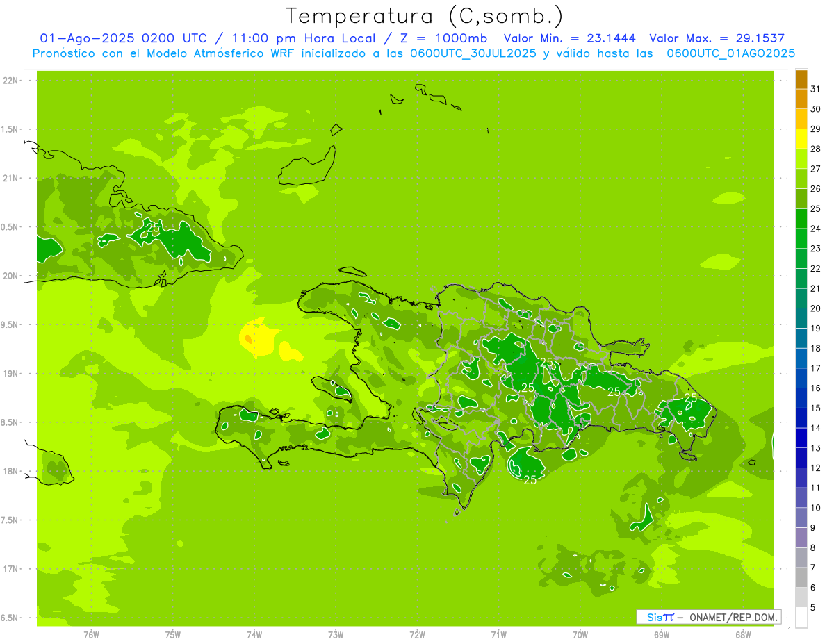Pick the olive green colorbar segment between 25 and 26
834x644 pixels.
pos(801,199)
